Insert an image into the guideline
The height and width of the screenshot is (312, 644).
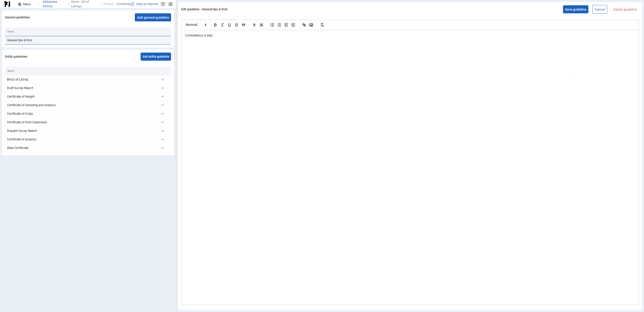pyautogui.click(x=311, y=25)
